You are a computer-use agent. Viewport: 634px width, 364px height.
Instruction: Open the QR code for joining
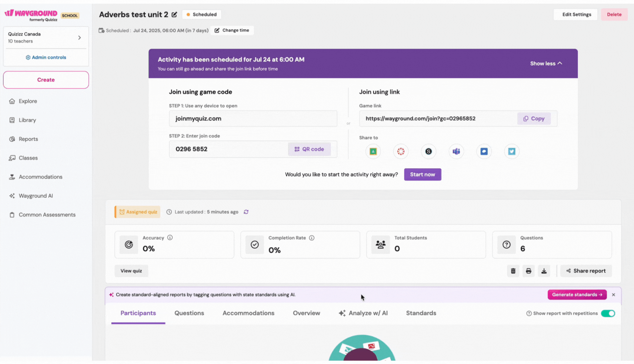(309, 149)
